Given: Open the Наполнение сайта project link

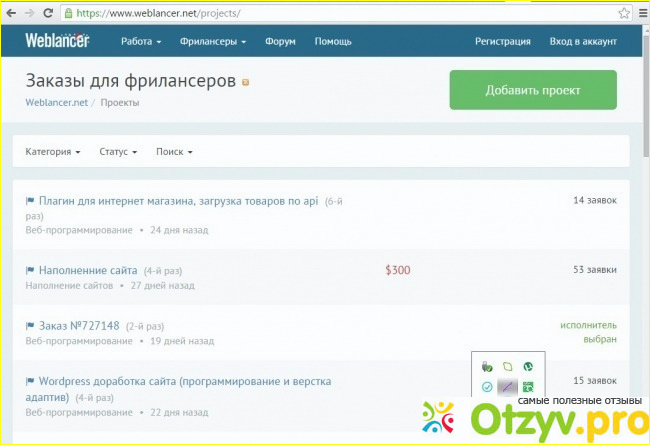Looking at the screenshot, I should [x=88, y=270].
